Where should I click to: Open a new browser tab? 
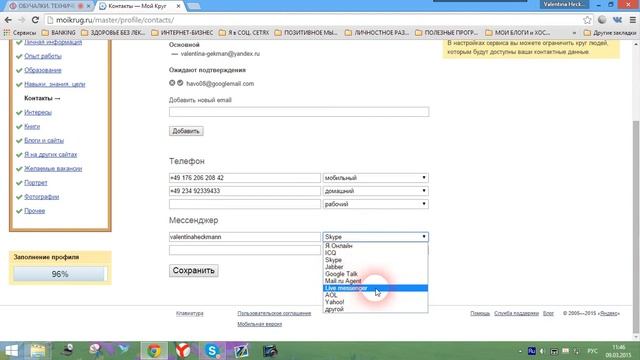point(194,6)
